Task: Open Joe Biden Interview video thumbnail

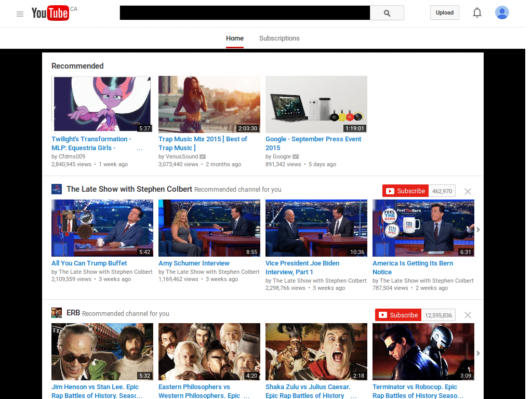Action: click(316, 228)
